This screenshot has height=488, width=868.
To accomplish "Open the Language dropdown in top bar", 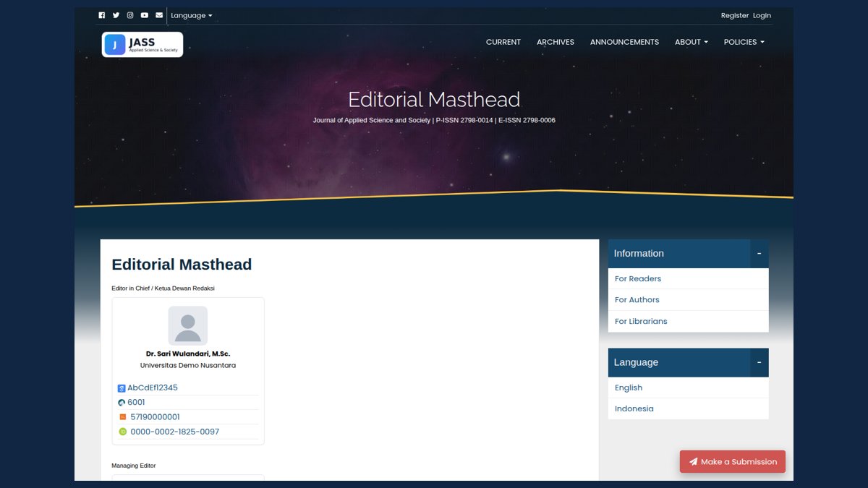I will pos(192,15).
